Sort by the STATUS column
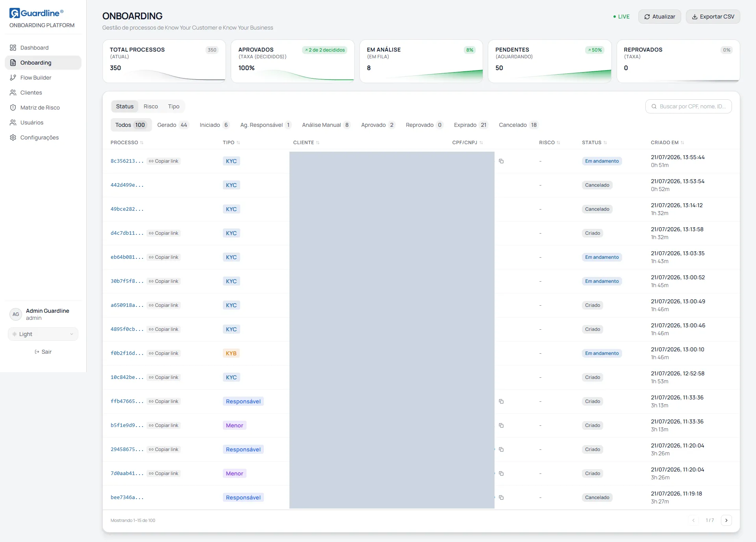756x542 pixels. point(594,143)
